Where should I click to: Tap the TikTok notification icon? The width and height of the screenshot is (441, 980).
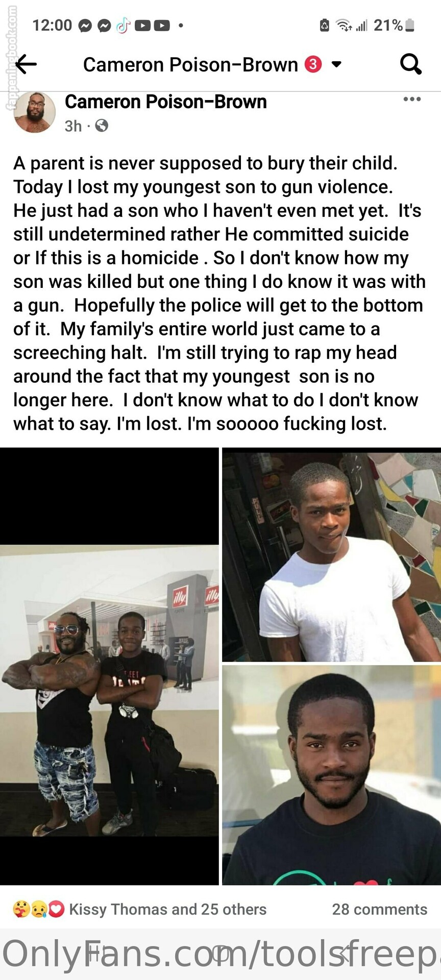pyautogui.click(x=123, y=25)
